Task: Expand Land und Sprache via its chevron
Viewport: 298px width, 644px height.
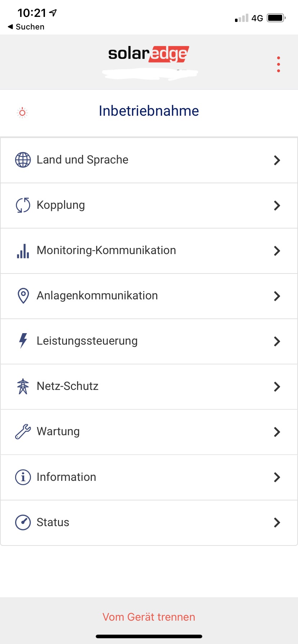Action: pyautogui.click(x=277, y=160)
